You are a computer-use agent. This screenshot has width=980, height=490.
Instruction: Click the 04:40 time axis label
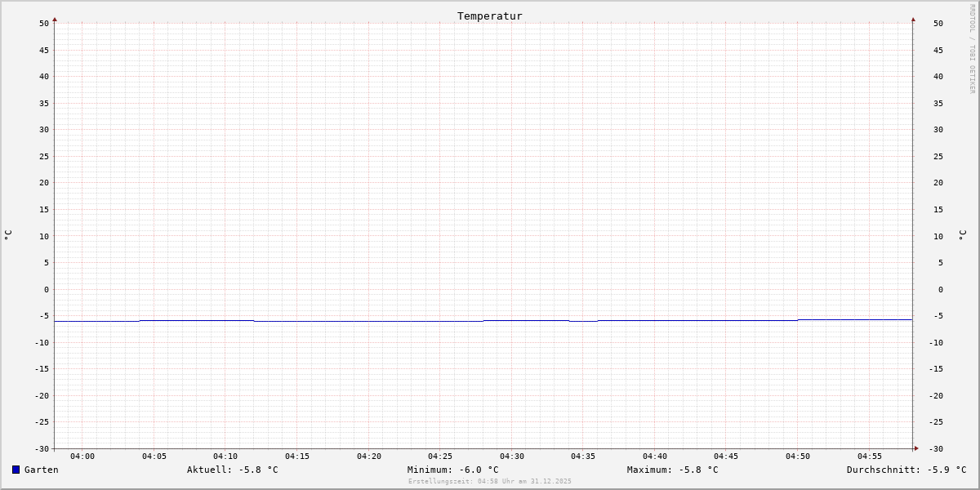655,457
